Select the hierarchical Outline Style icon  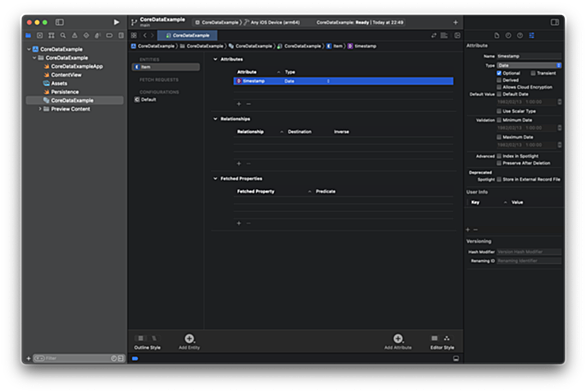point(154,338)
